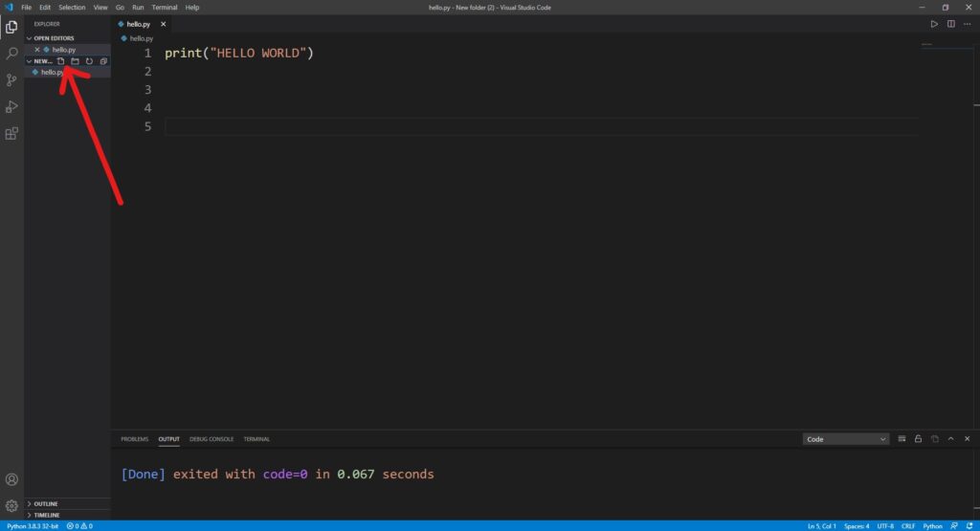Click the VS Code logo icon
Image resolution: width=980 pixels, height=531 pixels.
pos(8,7)
